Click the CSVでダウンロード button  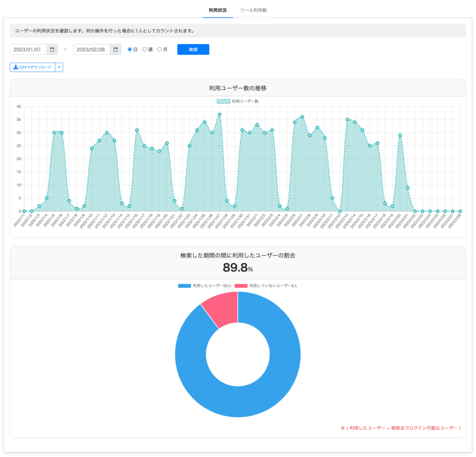click(33, 67)
